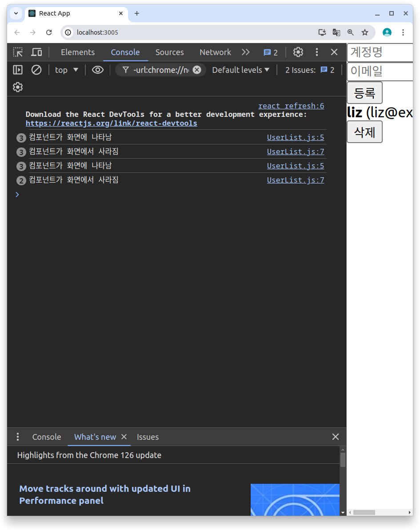Viewport: 420px width, 530px height.
Task: Click Highlights from the Chrome 126 update text
Action: (x=89, y=455)
